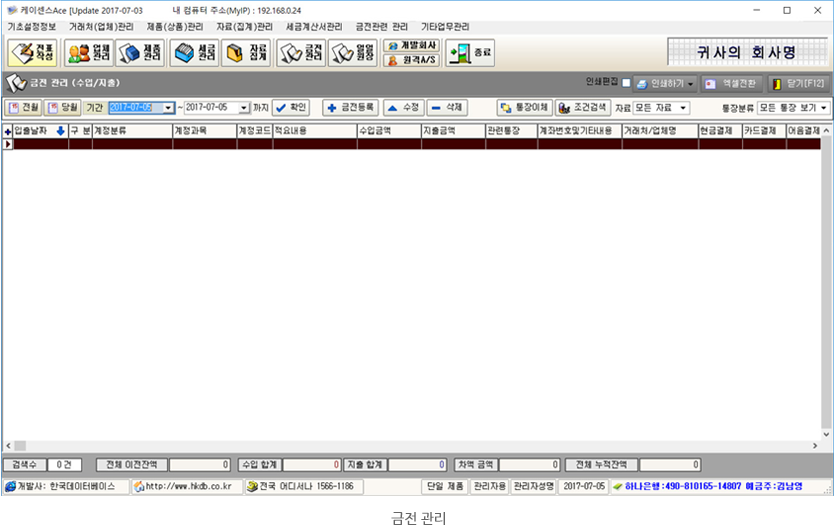Image resolution: width=835 pixels, height=526 pixels.
Task: Open the 자료집계 toolbar icon
Action: [x=246, y=53]
